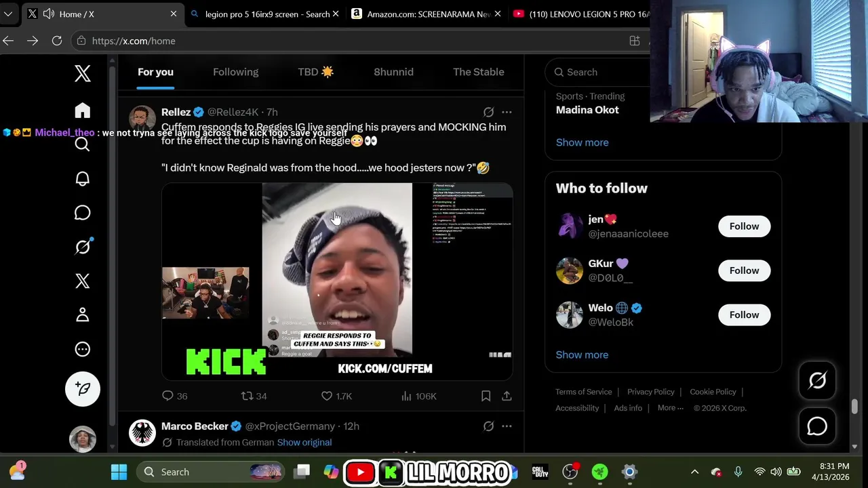Open Notifications bell in the sidebar
Screen dimensions: 868x488
click(83, 178)
